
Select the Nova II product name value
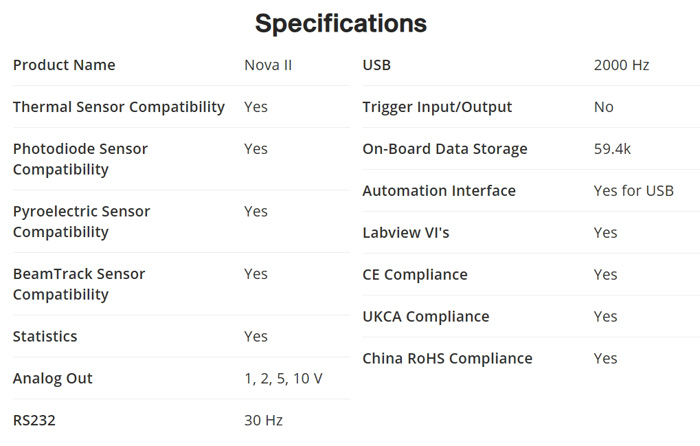(x=268, y=65)
